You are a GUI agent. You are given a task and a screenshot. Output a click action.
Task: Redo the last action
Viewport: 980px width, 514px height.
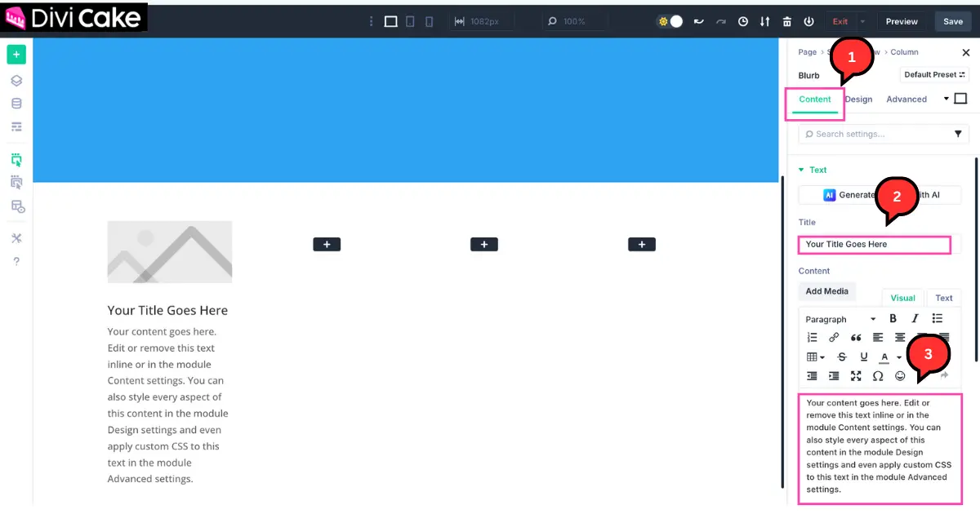point(720,21)
